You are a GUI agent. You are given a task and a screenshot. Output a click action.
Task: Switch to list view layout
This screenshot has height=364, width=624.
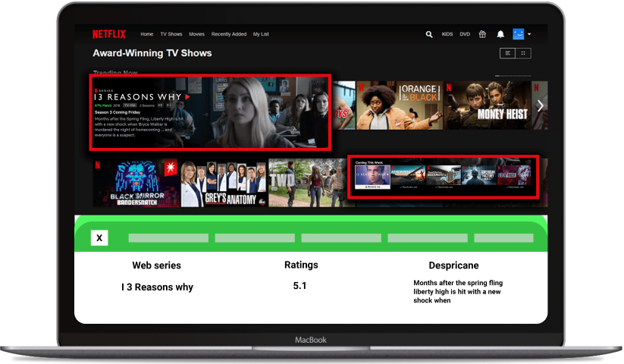[x=507, y=53]
